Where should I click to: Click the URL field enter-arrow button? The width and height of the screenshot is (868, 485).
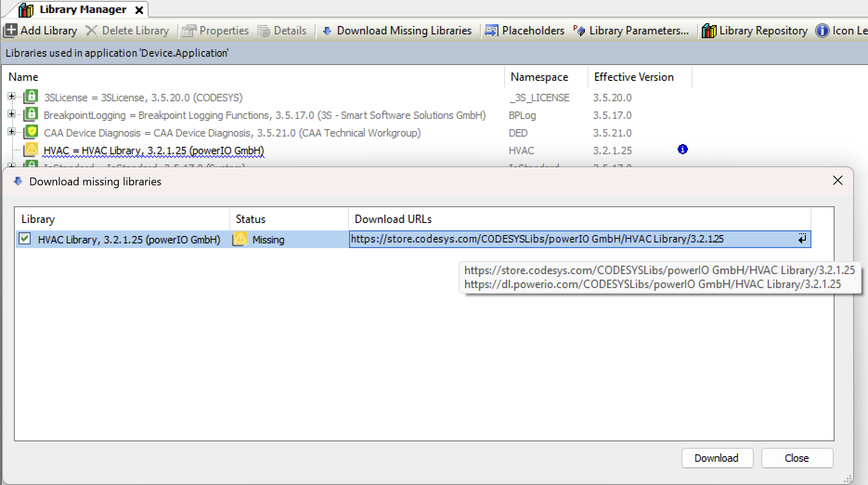pyautogui.click(x=802, y=239)
